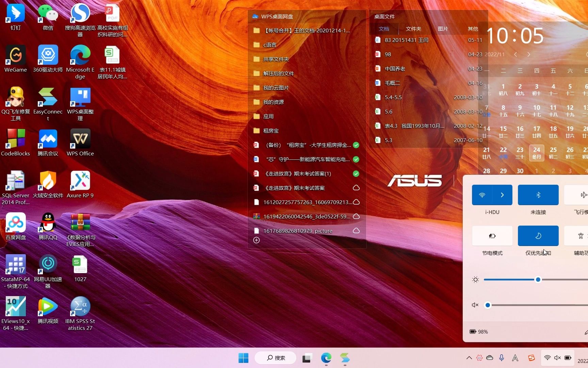
Task: Open EViews10 desktop shortcut
Action: coord(15,313)
